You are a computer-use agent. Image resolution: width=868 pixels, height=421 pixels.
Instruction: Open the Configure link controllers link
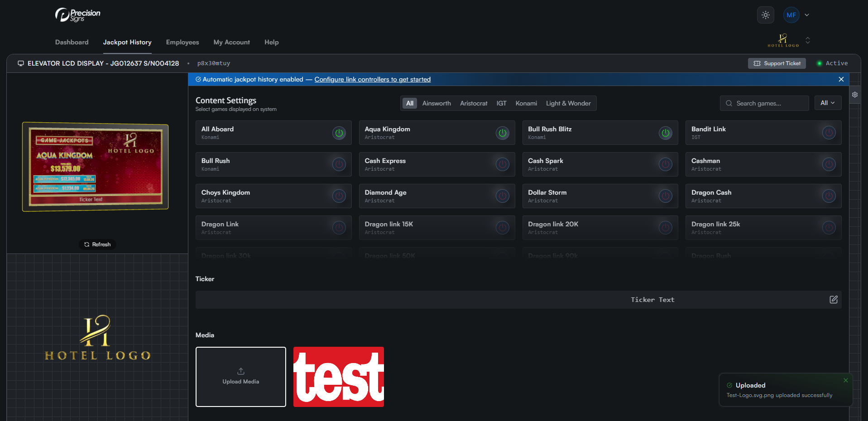pyautogui.click(x=372, y=79)
